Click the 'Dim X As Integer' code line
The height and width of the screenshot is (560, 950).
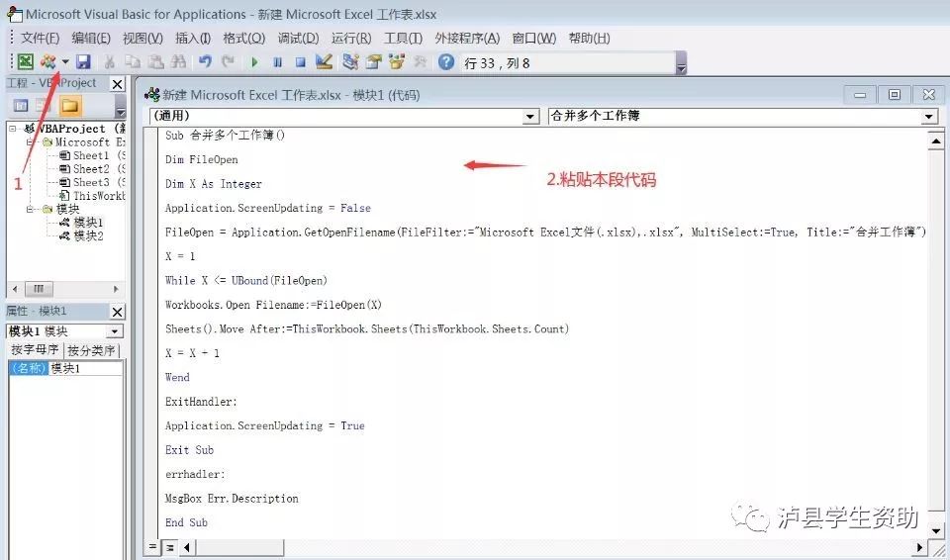[x=214, y=184]
